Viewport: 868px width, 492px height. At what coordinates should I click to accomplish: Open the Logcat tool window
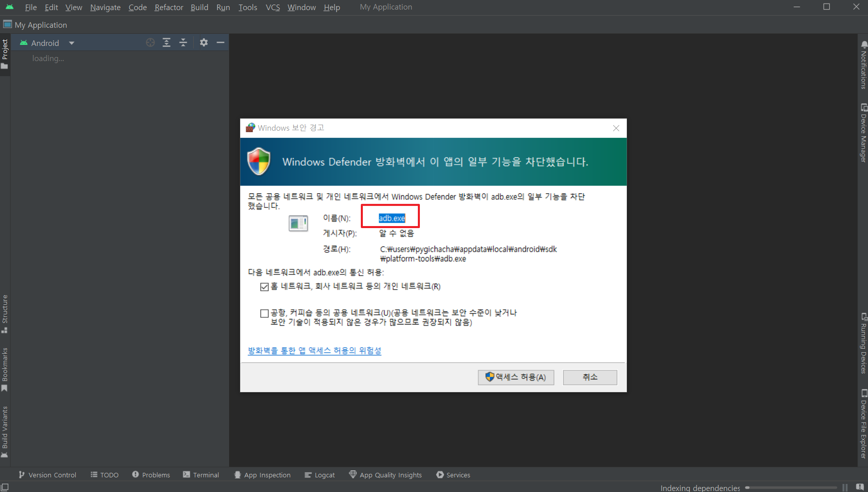pyautogui.click(x=319, y=475)
